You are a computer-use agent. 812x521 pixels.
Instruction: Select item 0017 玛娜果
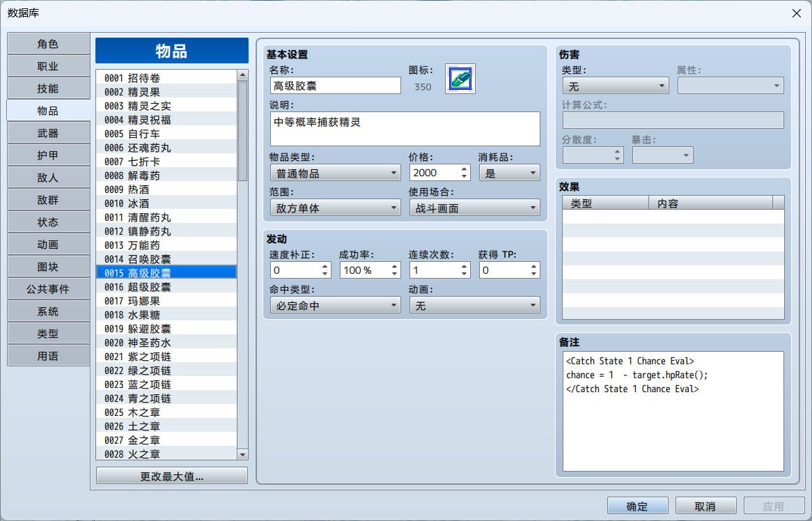pos(166,301)
